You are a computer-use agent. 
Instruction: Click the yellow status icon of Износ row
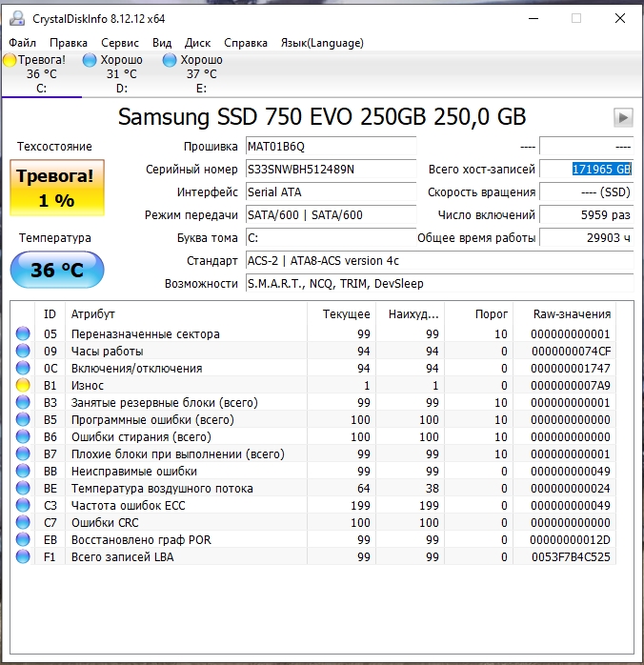point(23,385)
